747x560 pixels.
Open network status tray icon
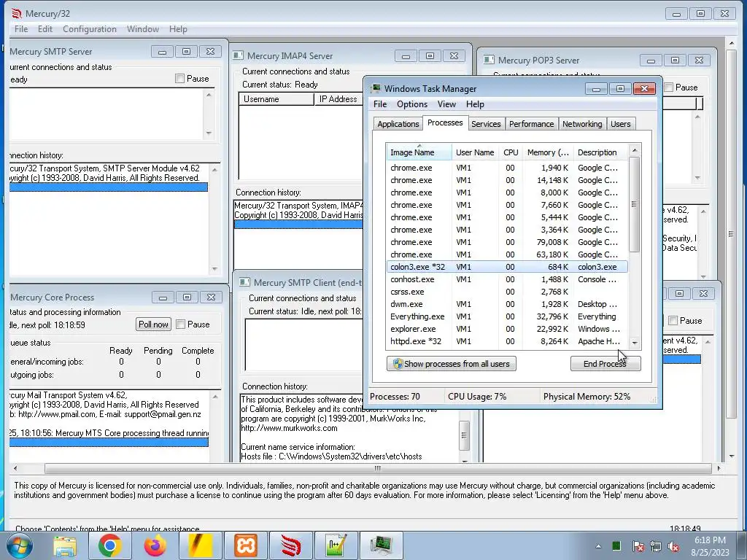(656, 546)
